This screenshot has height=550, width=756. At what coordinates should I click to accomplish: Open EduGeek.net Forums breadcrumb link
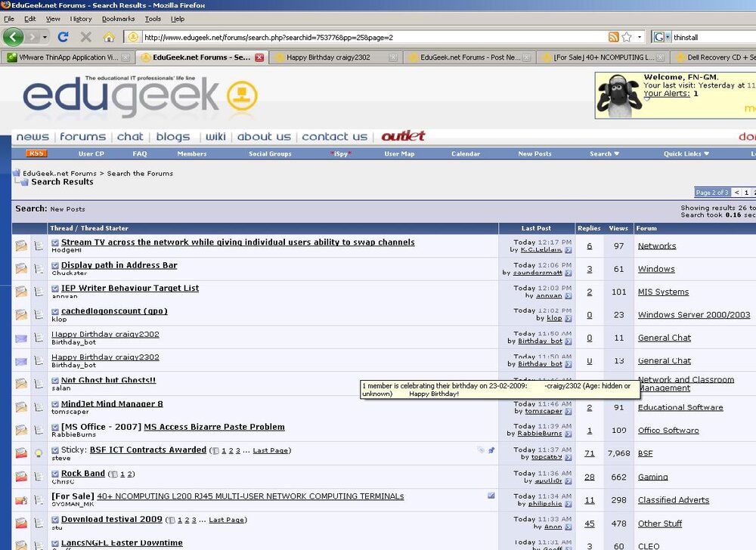click(60, 173)
